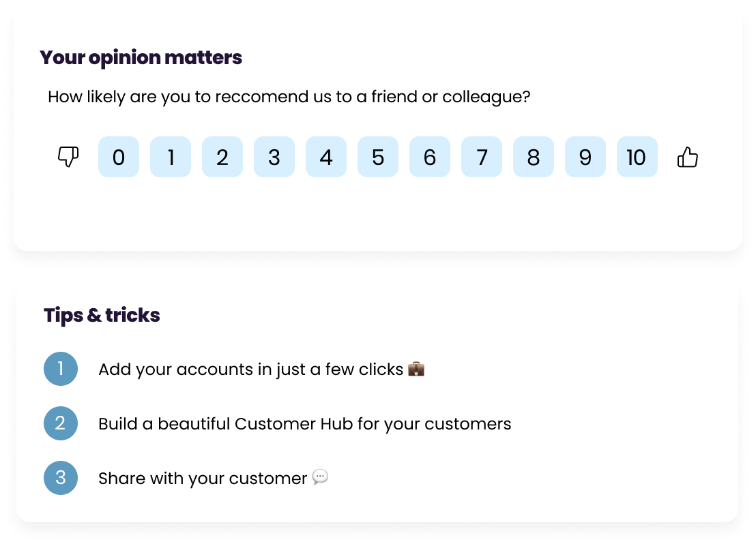
Task: Click the tip about building a Customer Hub
Action: [306, 423]
